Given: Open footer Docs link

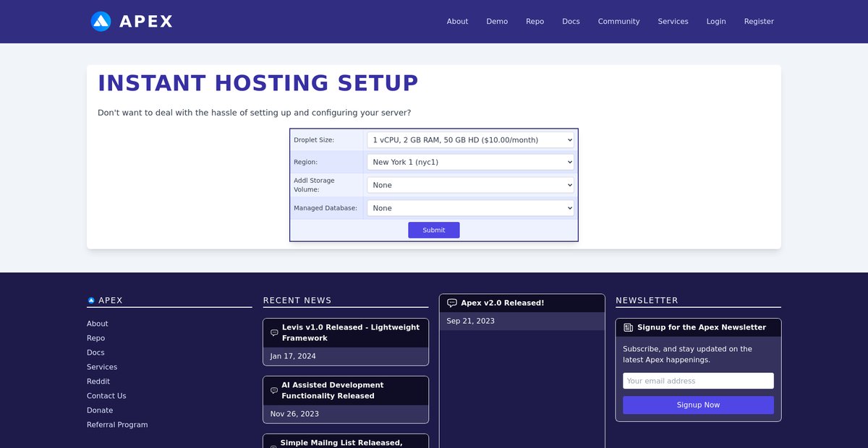Looking at the screenshot, I should click(x=95, y=353).
